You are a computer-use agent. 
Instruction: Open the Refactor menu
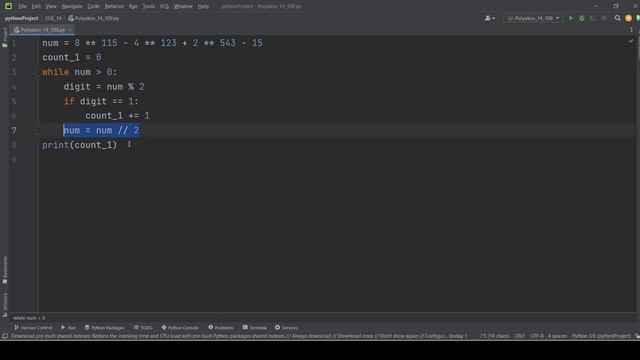point(114,6)
